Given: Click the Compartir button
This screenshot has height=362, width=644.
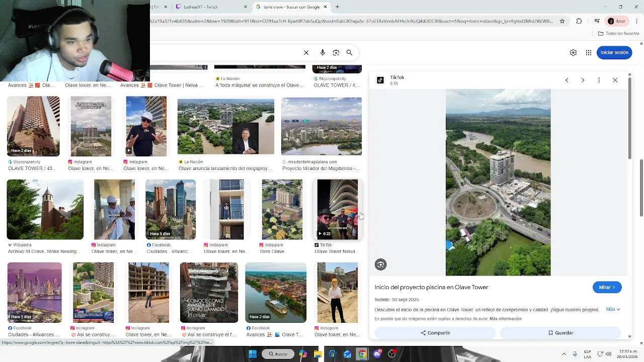Looking at the screenshot, I should point(435,333).
